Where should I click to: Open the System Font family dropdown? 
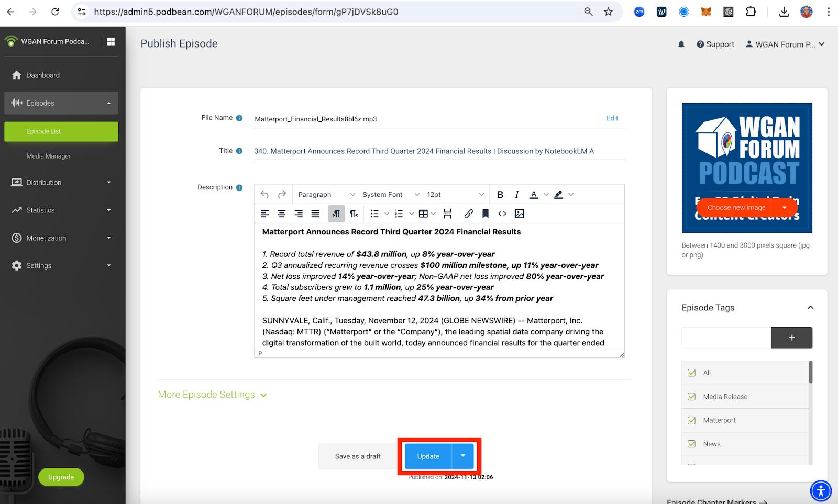[391, 195]
